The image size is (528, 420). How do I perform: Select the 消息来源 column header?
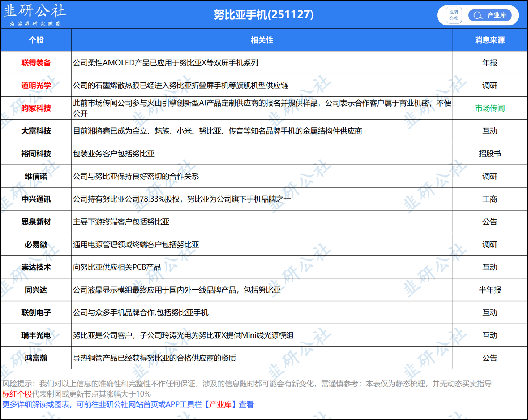tap(490, 40)
